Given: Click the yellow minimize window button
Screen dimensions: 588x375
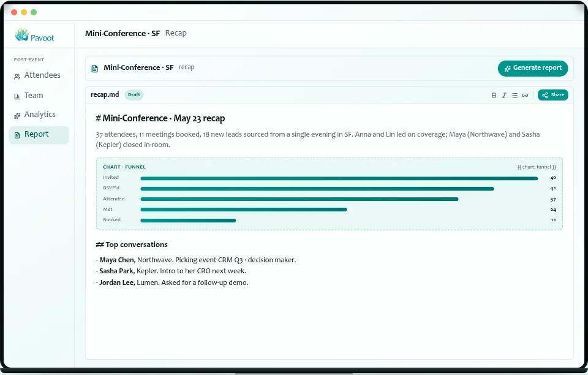Looking at the screenshot, I should point(24,12).
